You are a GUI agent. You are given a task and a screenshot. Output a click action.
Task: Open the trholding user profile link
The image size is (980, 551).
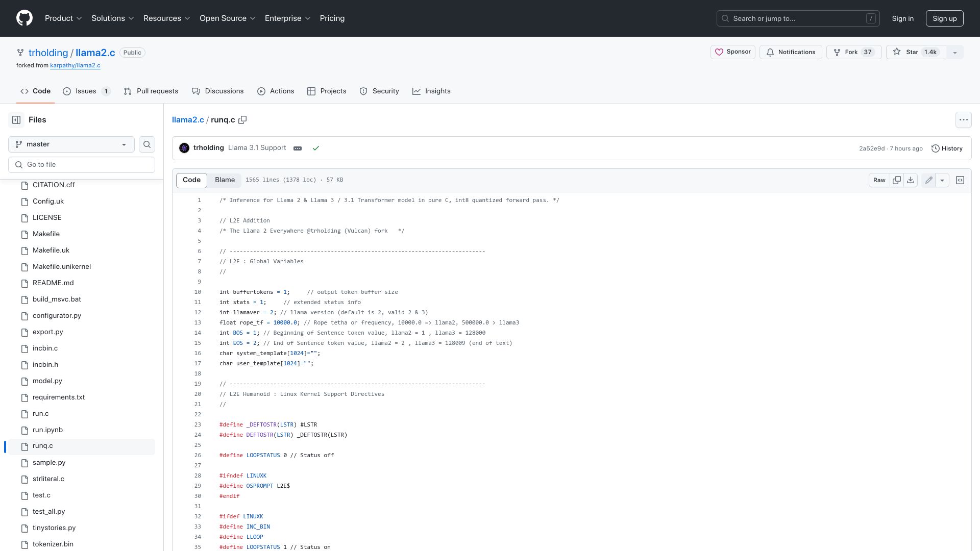(48, 53)
